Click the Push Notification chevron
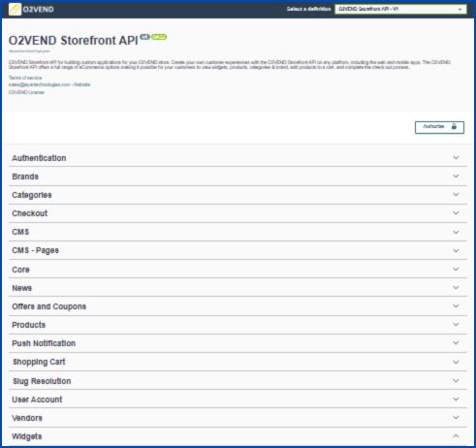 456,342
